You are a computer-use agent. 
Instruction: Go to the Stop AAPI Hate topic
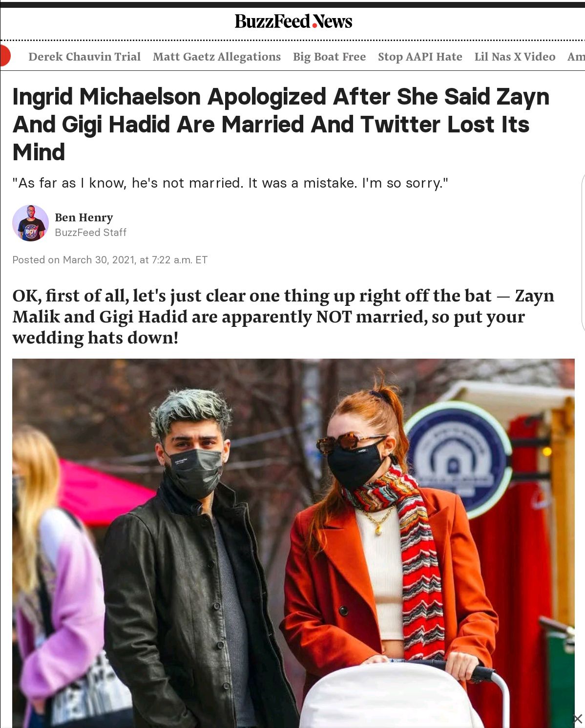pyautogui.click(x=420, y=57)
